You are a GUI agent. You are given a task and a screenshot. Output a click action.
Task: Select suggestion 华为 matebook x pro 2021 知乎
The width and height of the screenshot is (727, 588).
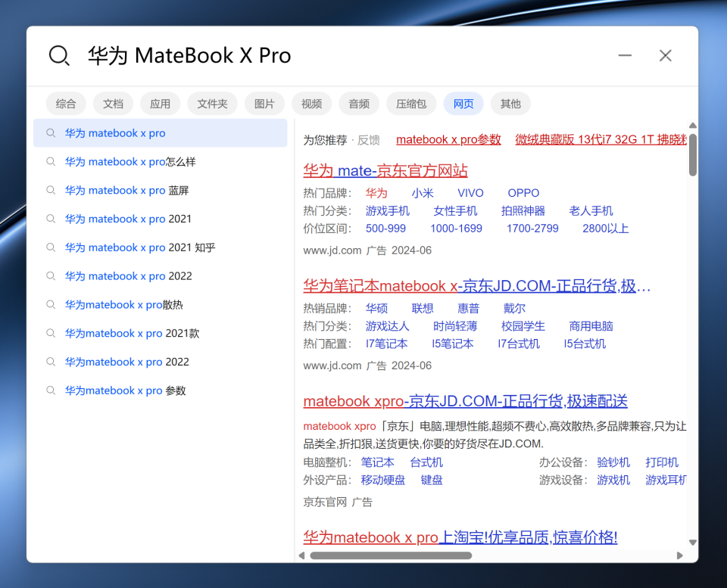pos(161,247)
